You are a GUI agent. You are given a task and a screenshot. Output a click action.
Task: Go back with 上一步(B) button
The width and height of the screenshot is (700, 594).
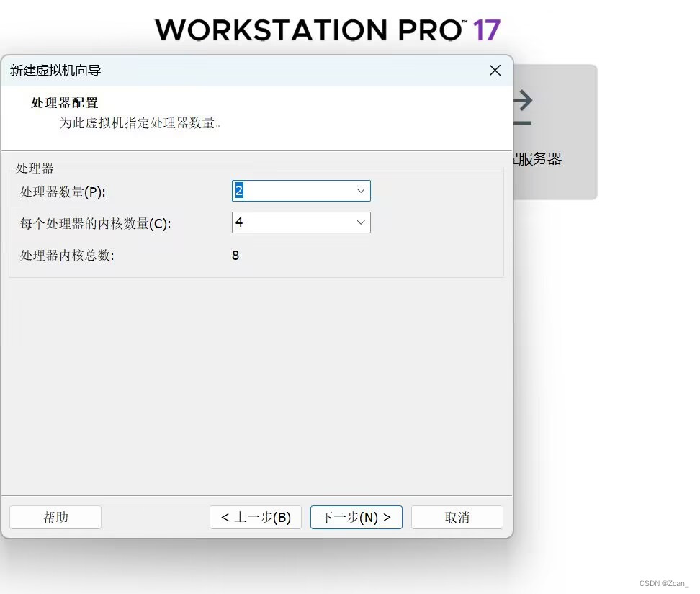(x=256, y=517)
